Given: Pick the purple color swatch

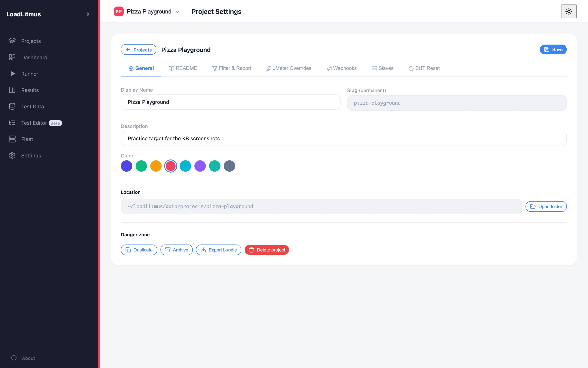Looking at the screenshot, I should point(200,166).
